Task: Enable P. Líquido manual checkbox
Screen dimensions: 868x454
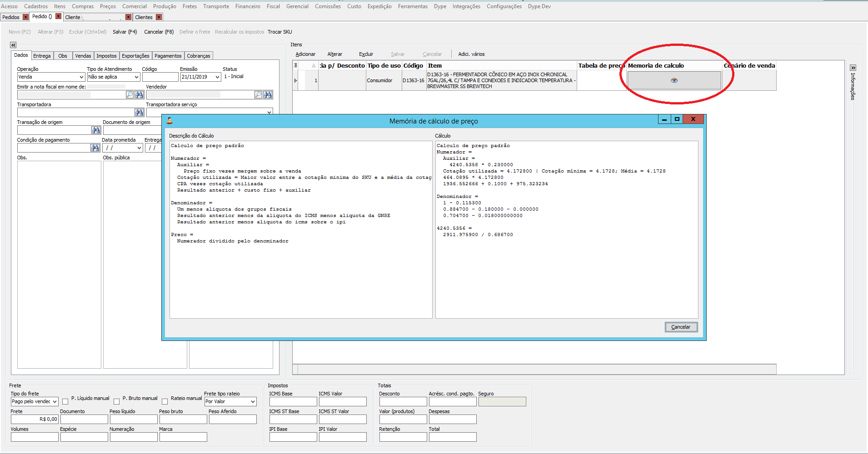Action: pos(65,402)
